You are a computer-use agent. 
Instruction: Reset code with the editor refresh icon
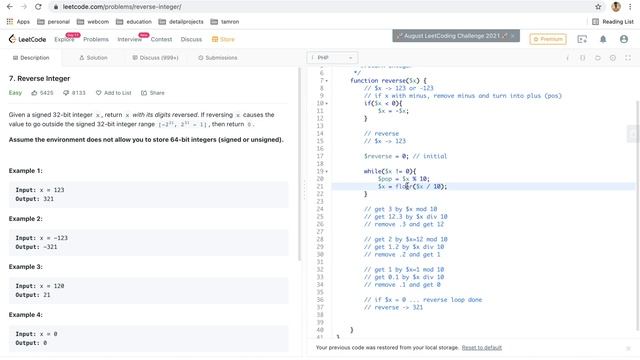tap(598, 58)
